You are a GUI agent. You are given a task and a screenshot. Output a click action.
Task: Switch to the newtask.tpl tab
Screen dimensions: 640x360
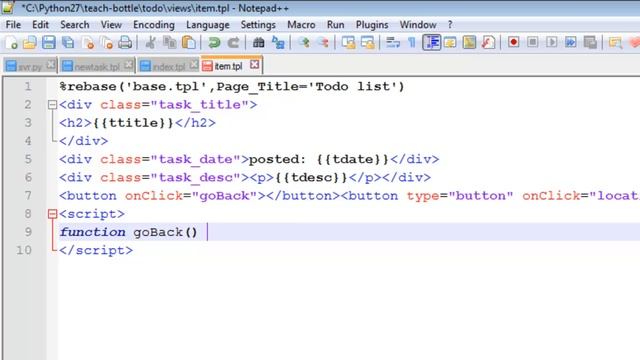point(97,67)
